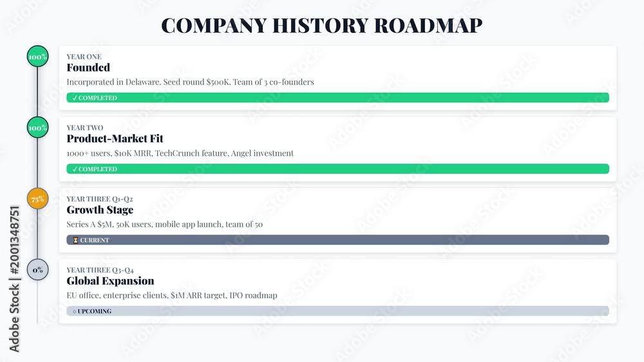Click the light gray Upcoming status bar
Screen dimensions: 644x362
pos(337,311)
